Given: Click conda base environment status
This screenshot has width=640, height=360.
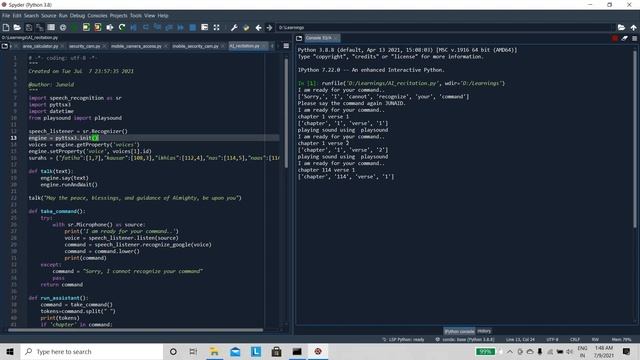Looking at the screenshot, I should pyautogui.click(x=465, y=339).
